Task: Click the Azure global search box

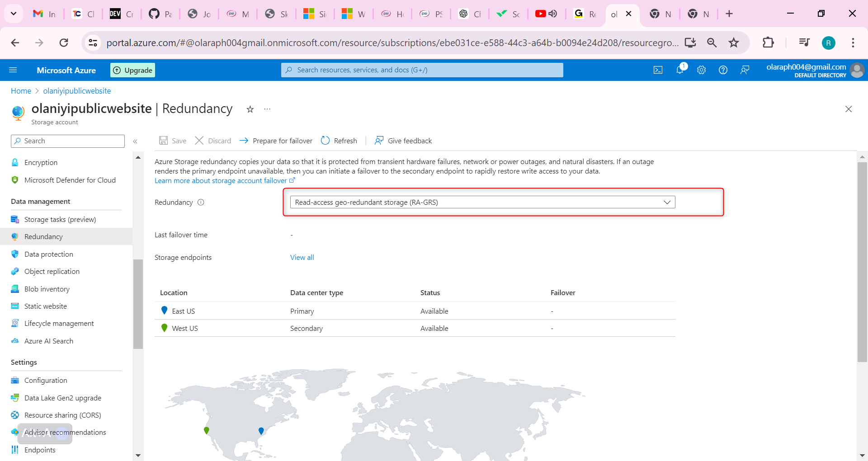Action: (x=422, y=70)
